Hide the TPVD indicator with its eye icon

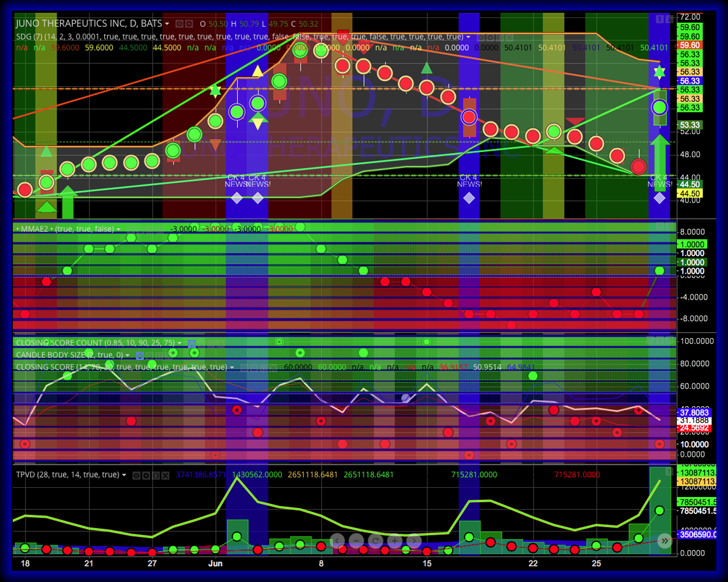click(x=136, y=475)
